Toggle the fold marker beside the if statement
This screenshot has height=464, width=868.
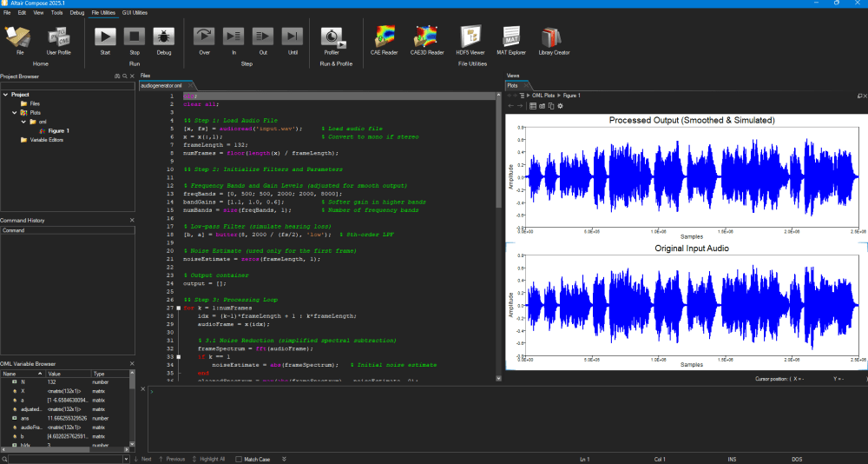tap(178, 357)
